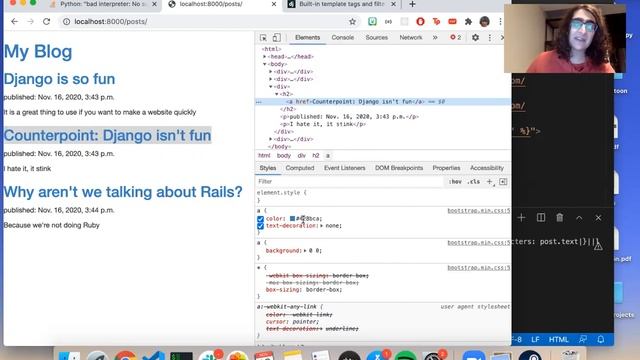640x360 pixels.
Task: Toggle the :hov element state button
Action: 455,182
